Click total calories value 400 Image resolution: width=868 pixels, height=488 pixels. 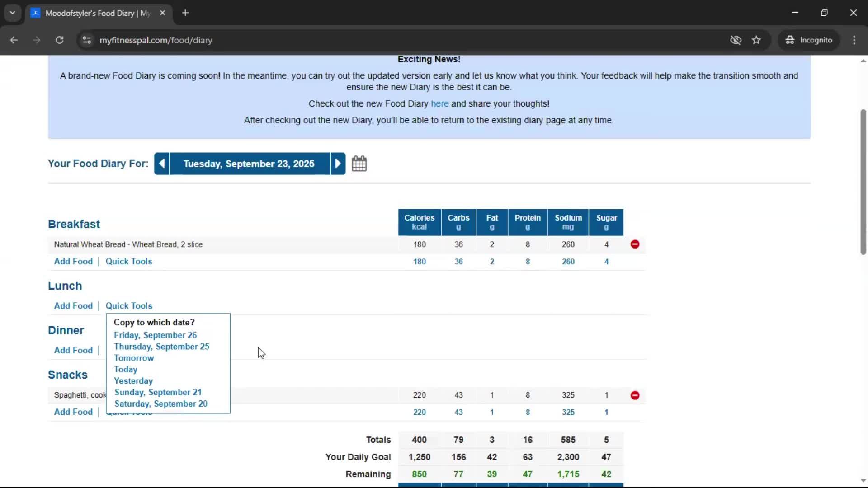(x=419, y=440)
